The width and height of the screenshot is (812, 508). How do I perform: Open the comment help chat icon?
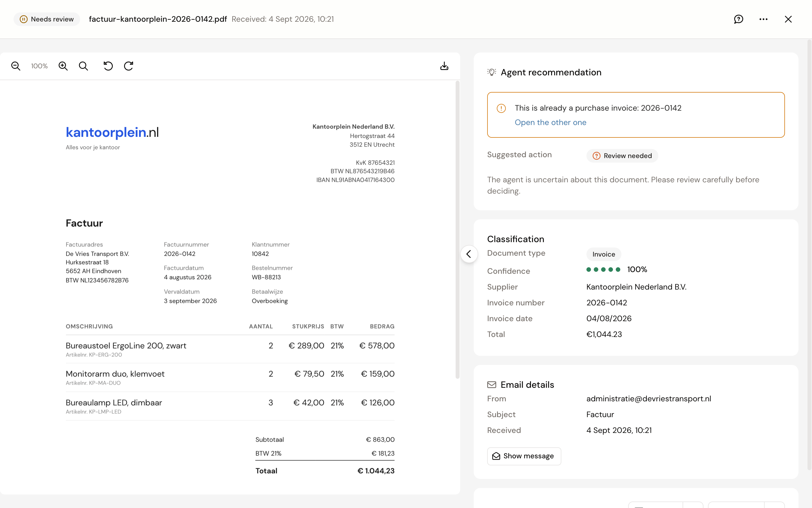click(x=738, y=19)
